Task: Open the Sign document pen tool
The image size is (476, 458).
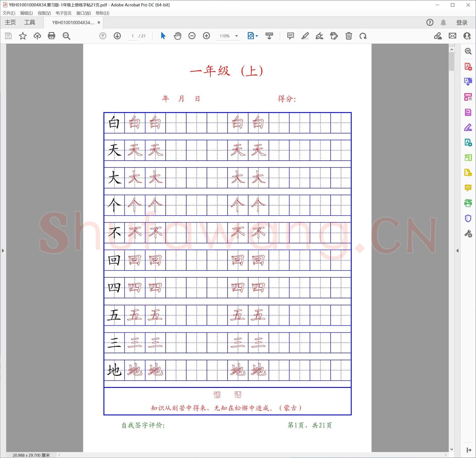Action: pyautogui.click(x=320, y=36)
